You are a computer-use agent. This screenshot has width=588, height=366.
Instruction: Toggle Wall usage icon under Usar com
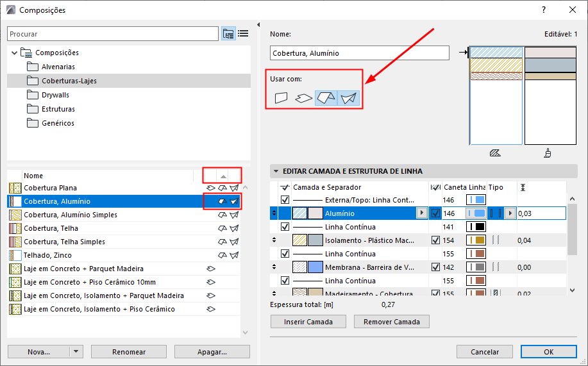(281, 98)
